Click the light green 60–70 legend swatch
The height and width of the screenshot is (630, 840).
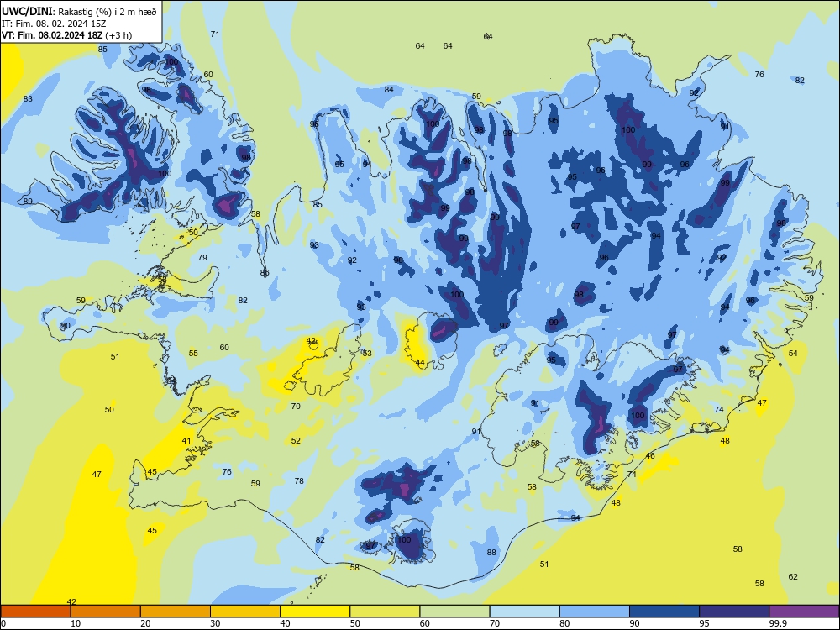coord(454,612)
